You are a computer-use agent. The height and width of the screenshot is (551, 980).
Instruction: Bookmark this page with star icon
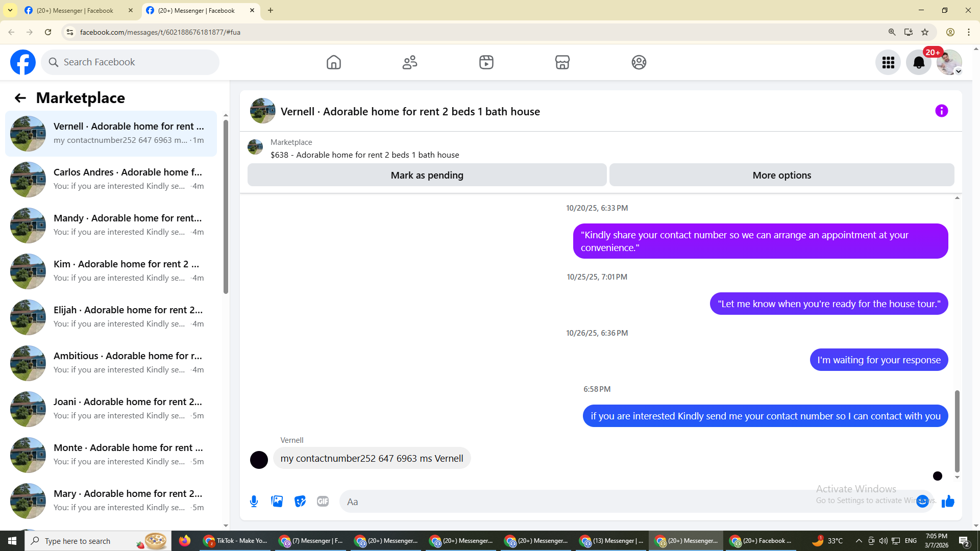(925, 32)
